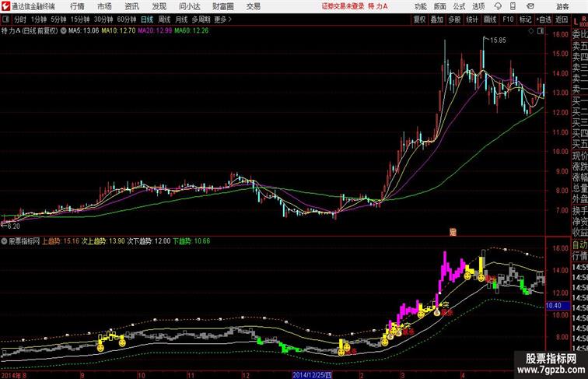588x379 pixels.
Task: Click the 2014/12/25/四 date marker
Action: [x=312, y=375]
